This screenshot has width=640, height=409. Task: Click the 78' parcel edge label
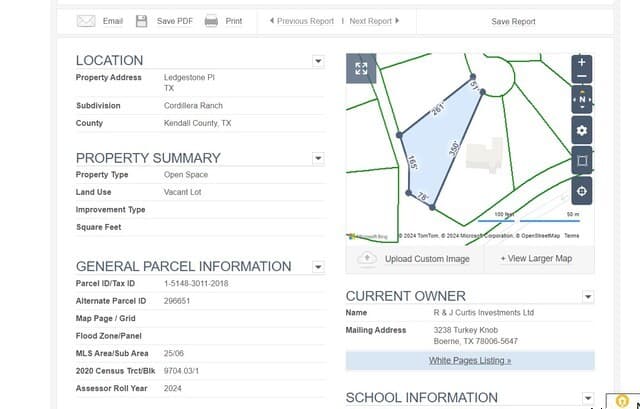coord(423,198)
